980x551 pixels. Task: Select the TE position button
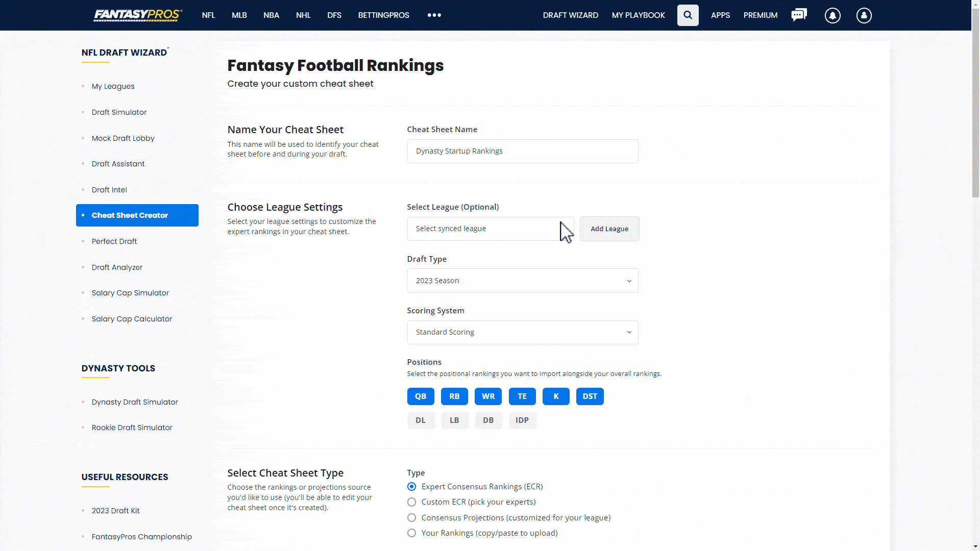click(x=522, y=395)
